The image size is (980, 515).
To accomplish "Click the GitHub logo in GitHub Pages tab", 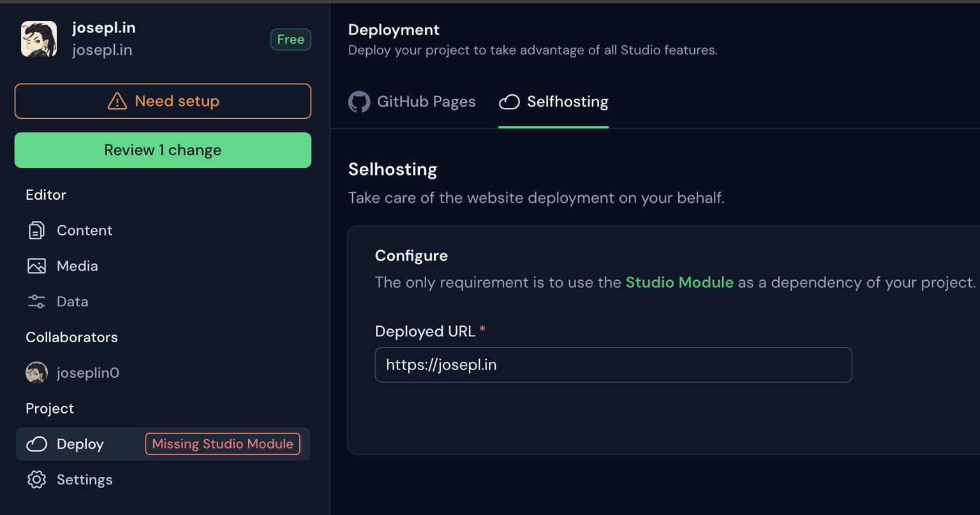I will [x=359, y=102].
